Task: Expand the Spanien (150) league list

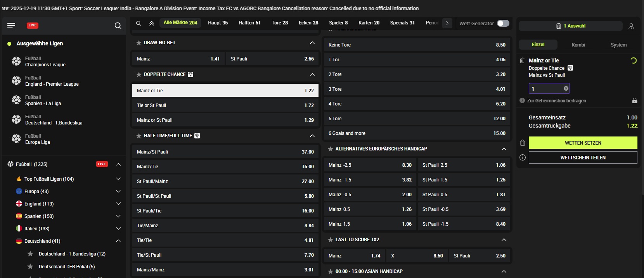Action: [118, 216]
